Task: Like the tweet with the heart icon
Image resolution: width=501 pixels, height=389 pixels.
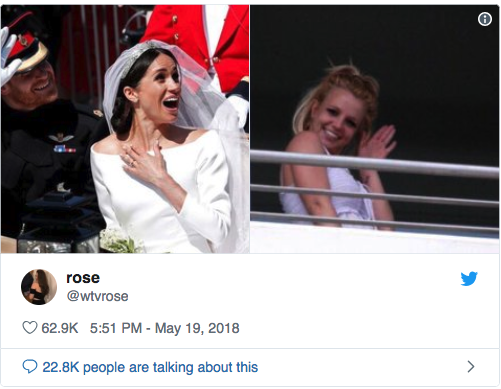Action: (30, 328)
